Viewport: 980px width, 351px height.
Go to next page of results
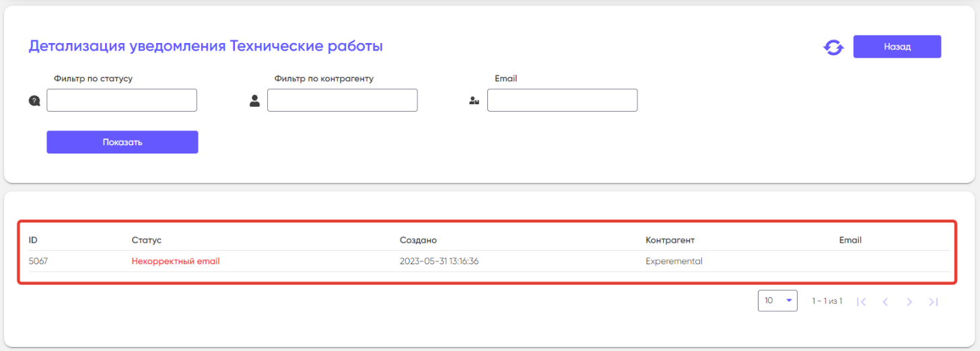(x=909, y=302)
